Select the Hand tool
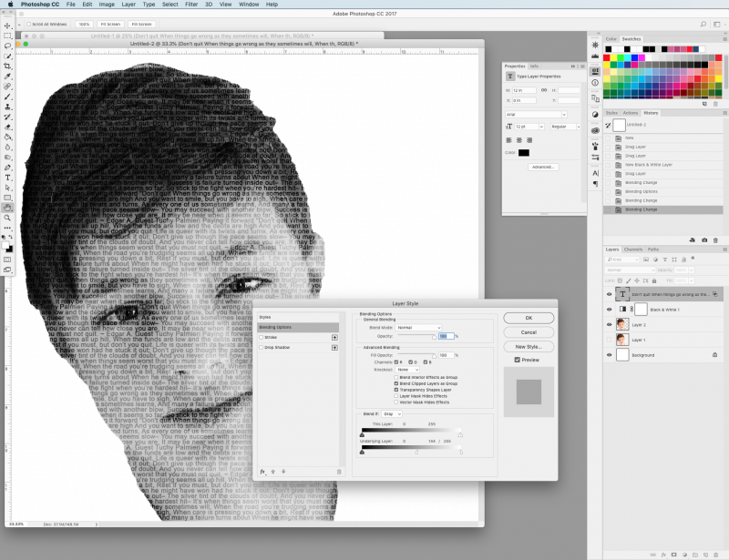This screenshot has width=729, height=560. point(7,208)
